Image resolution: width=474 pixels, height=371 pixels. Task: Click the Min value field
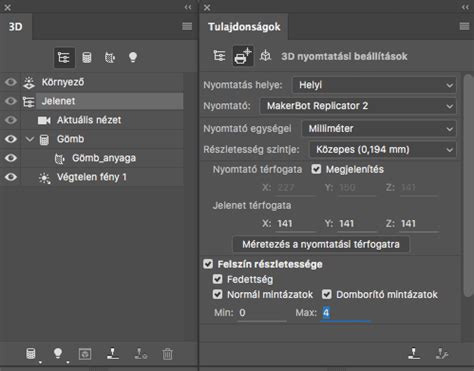pos(262,313)
